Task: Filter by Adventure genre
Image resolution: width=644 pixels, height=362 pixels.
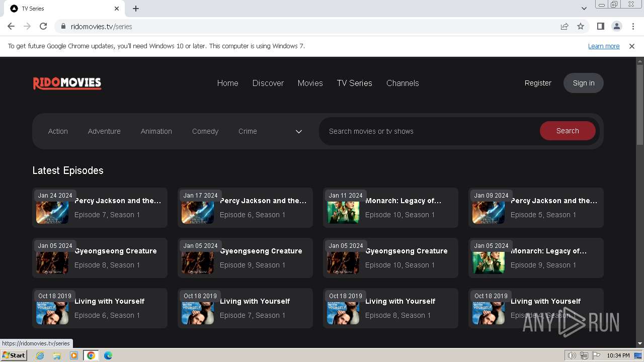Action: tap(104, 131)
